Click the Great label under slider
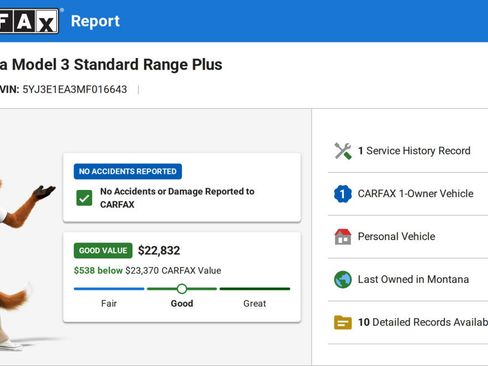Viewport: 488px width, 366px height. click(255, 303)
